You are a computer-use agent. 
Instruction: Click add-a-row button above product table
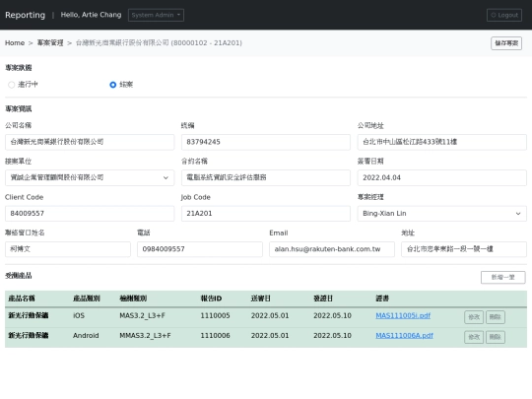click(502, 277)
